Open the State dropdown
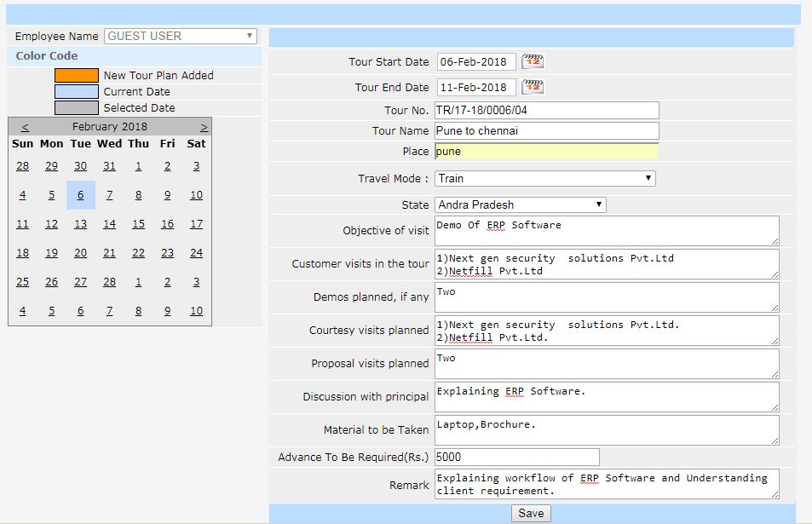 coord(520,204)
